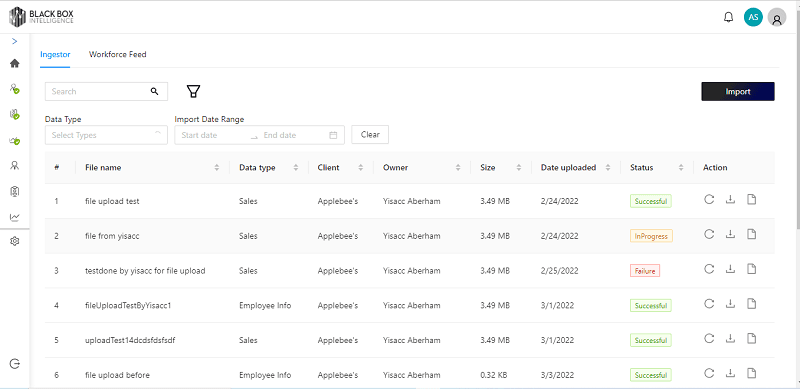Image resolution: width=800 pixels, height=389 pixels.
Task: Set the Start date field
Action: pyautogui.click(x=213, y=135)
